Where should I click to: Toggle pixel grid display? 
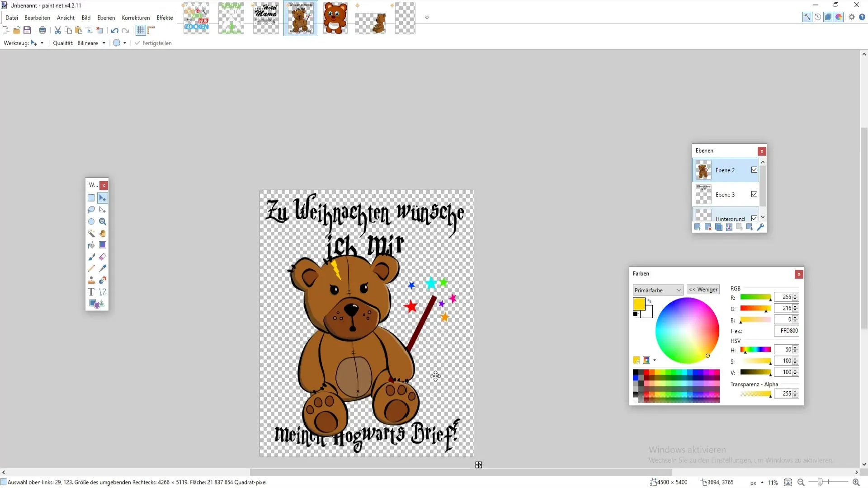click(141, 30)
